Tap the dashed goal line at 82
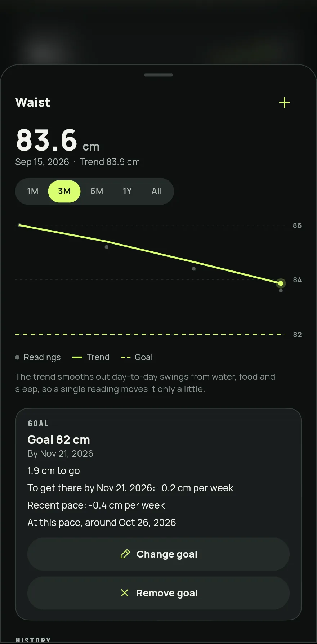317x644 pixels. 150,334
